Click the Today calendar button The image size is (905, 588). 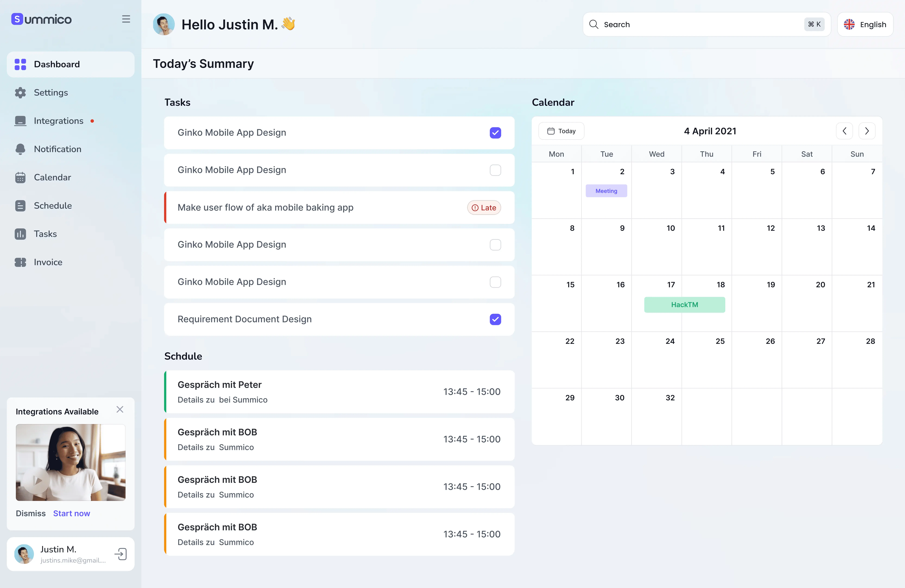click(561, 131)
